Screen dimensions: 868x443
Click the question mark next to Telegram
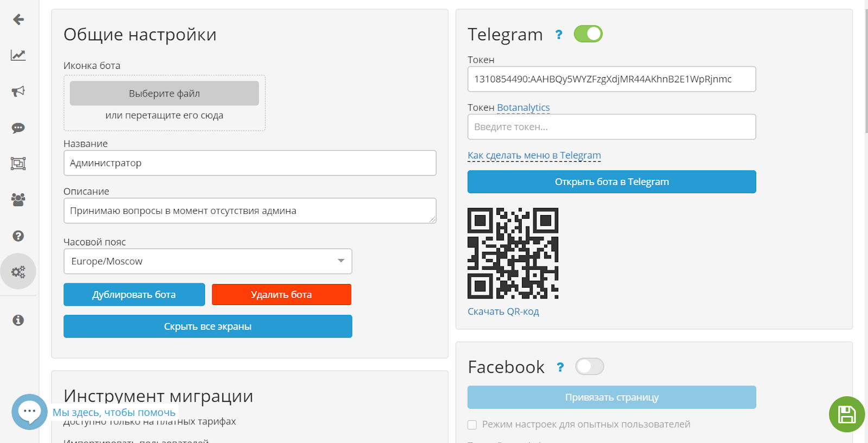559,35
